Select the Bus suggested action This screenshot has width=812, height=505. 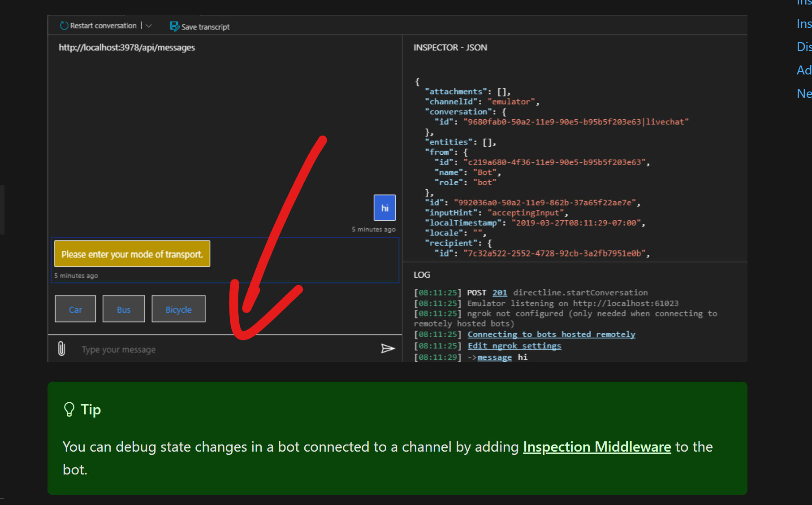[123, 309]
